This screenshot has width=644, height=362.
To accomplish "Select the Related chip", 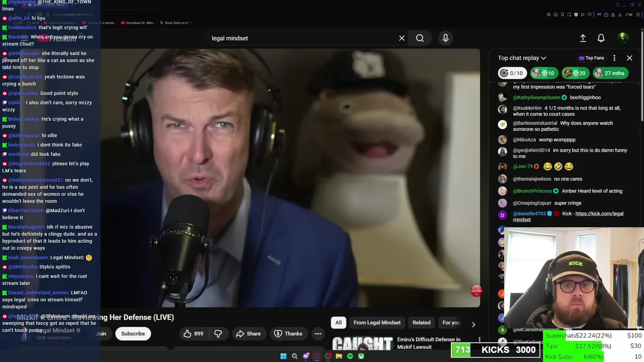I will [x=422, y=323].
